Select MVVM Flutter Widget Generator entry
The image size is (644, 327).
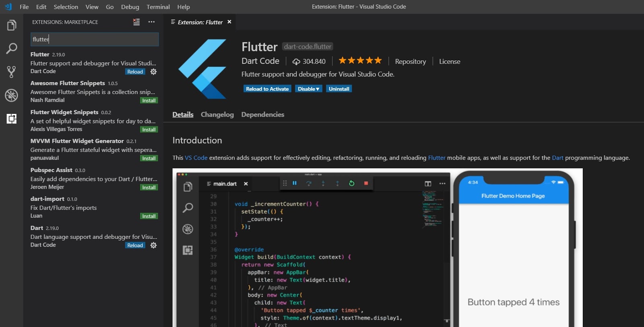tap(93, 150)
